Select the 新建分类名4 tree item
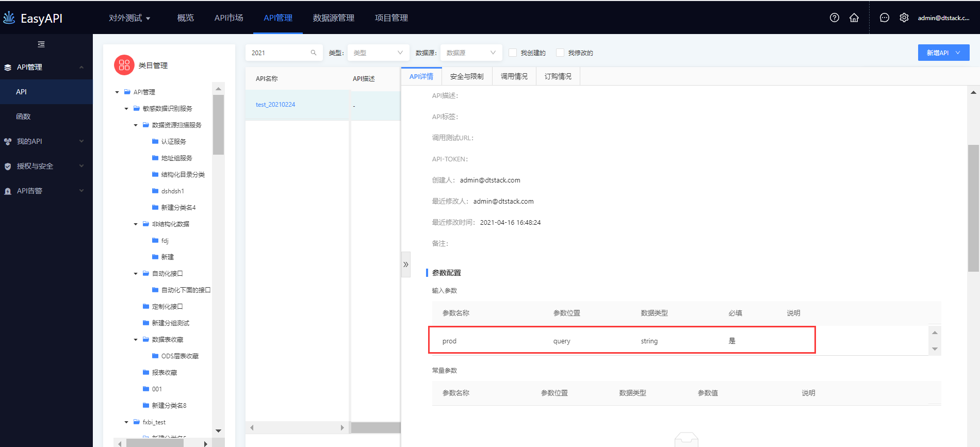The height and width of the screenshot is (447, 980). point(178,208)
